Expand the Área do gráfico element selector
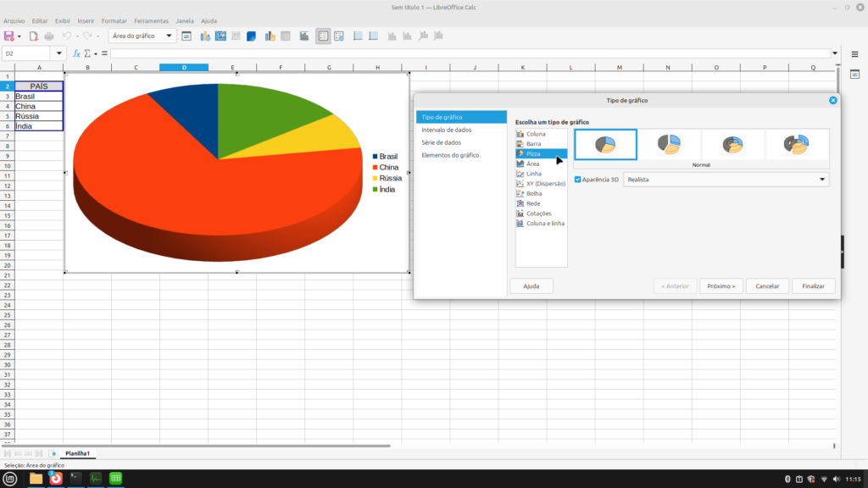Image resolution: width=868 pixels, height=488 pixels. coord(170,36)
